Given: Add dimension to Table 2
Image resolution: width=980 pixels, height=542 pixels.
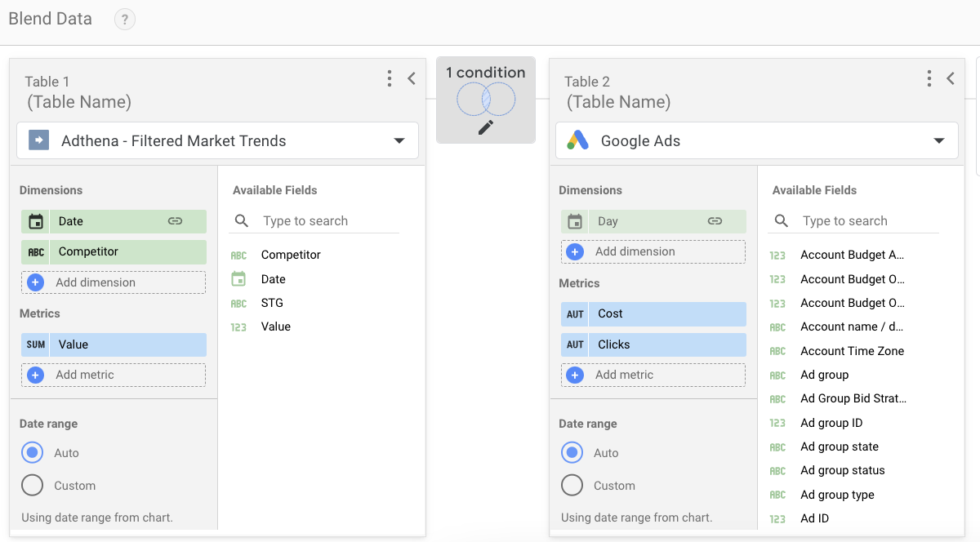Looking at the screenshot, I should [653, 252].
